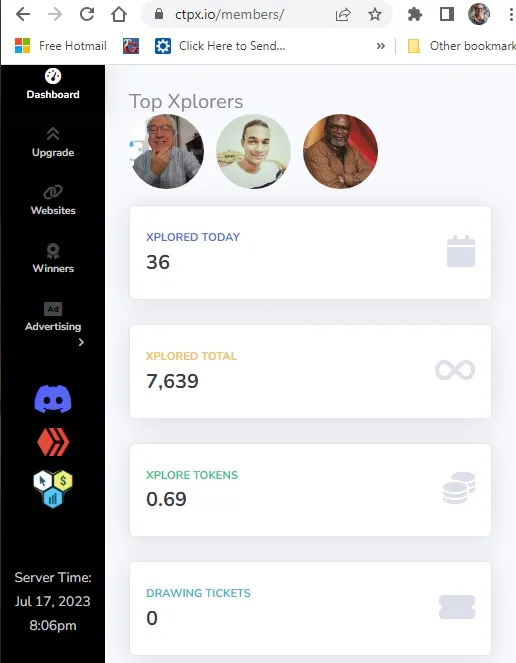
Task: View the Winners page
Action: click(x=53, y=258)
